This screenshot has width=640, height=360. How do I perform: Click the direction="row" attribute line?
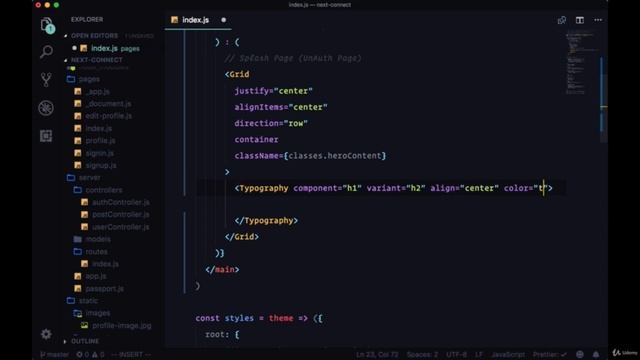click(271, 123)
